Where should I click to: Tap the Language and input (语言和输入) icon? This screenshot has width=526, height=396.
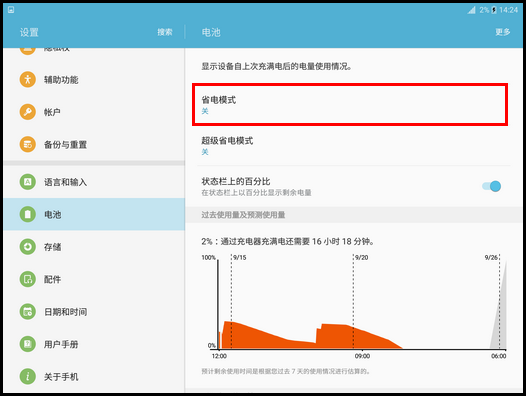(x=28, y=182)
